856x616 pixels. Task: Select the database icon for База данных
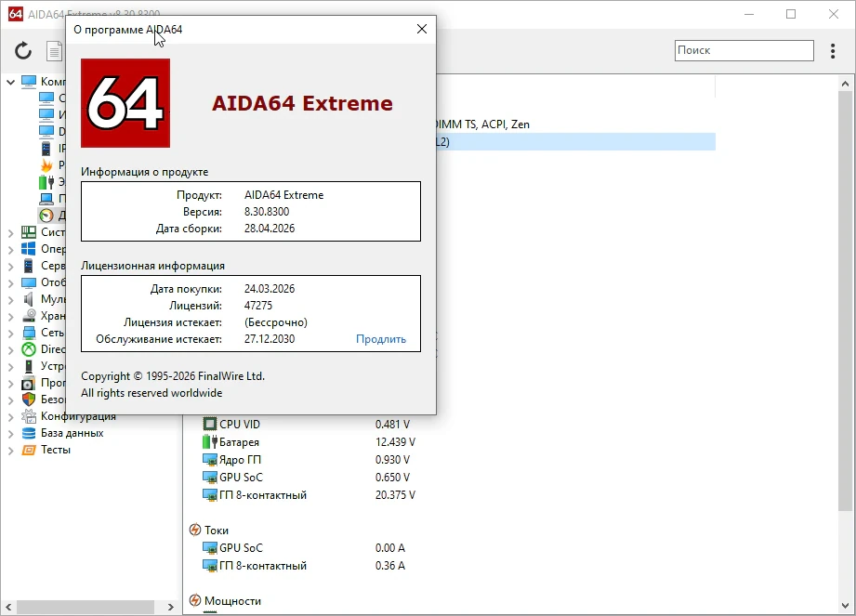pos(29,433)
